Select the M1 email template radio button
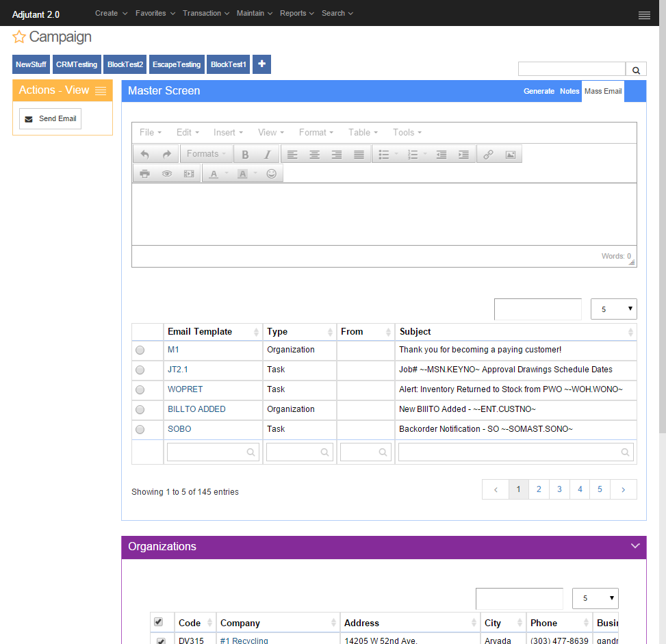This screenshot has height=644, width=666. [140, 350]
